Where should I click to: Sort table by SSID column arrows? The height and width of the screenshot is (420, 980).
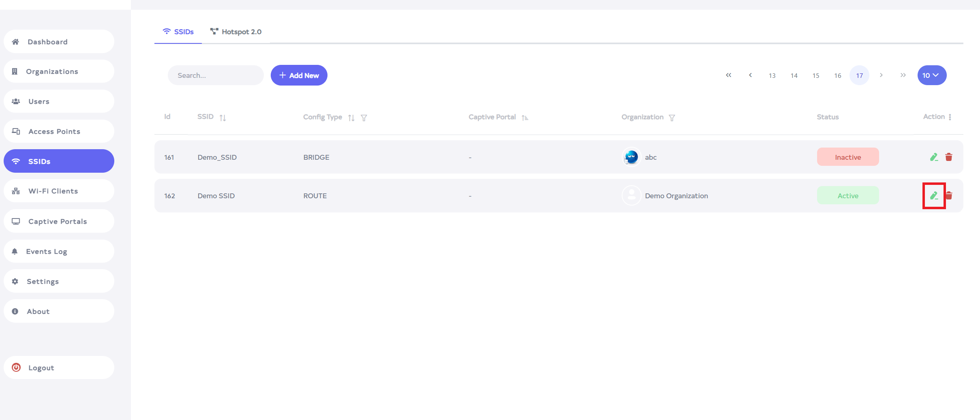223,118
